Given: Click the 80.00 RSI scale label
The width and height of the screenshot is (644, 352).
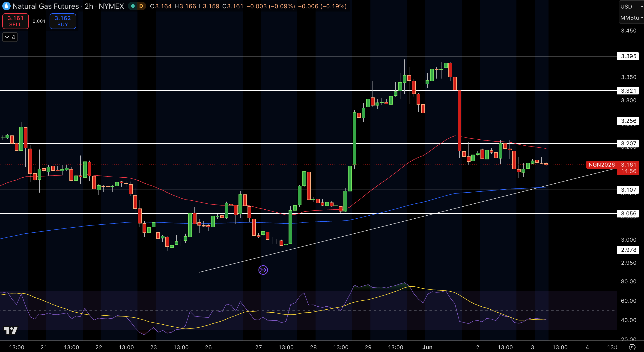Looking at the screenshot, I should tap(629, 281).
